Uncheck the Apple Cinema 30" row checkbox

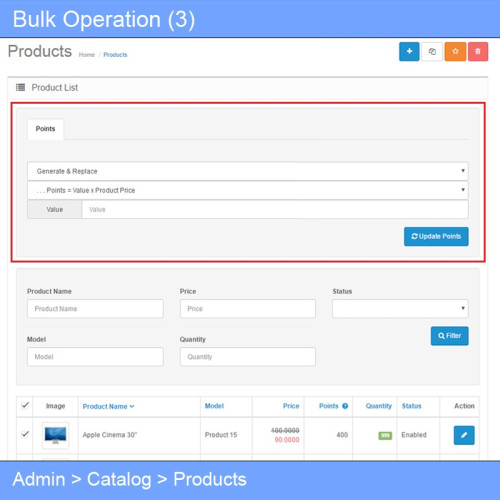click(25, 434)
